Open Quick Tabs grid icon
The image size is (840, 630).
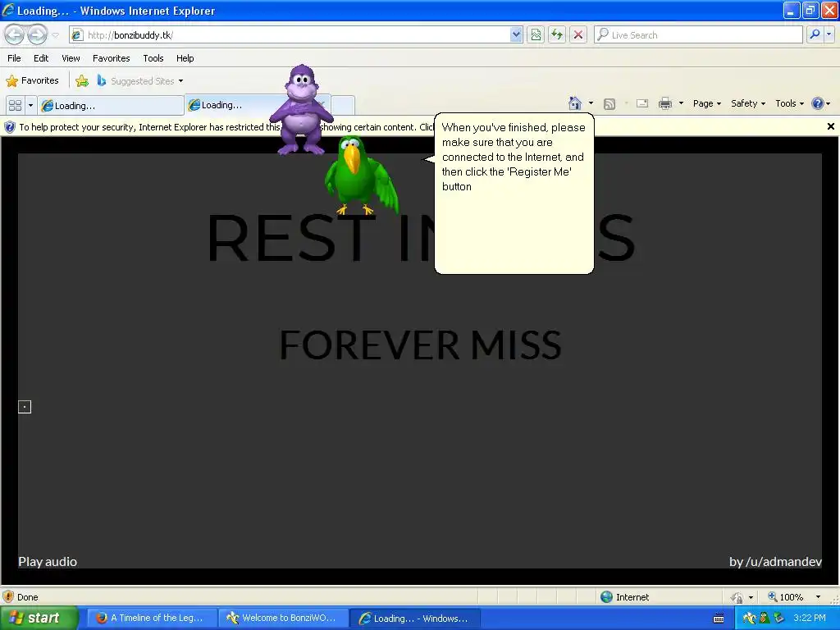point(15,105)
